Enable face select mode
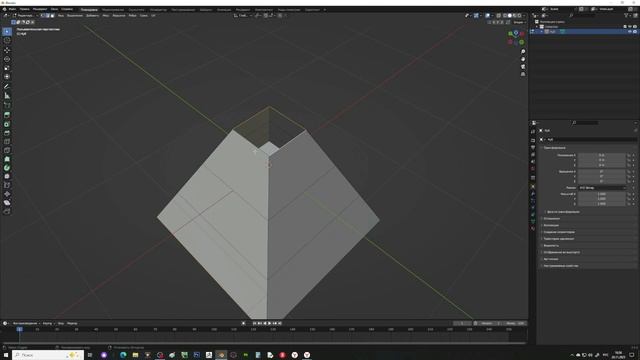Image resolution: width=640 pixels, height=360 pixels. click(52, 16)
